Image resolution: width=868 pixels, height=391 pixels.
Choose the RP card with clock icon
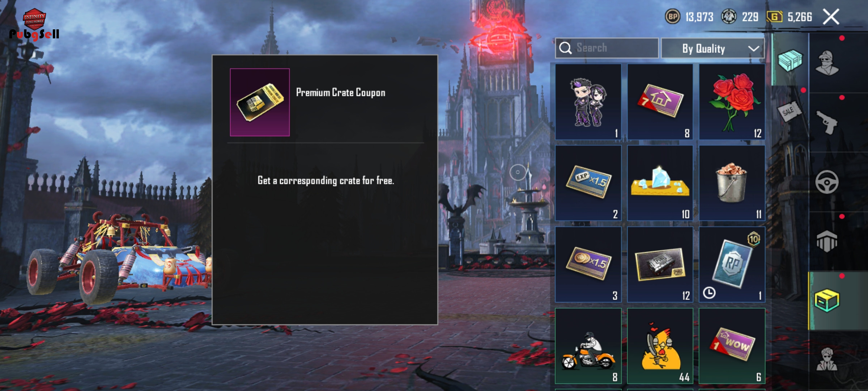point(732,264)
